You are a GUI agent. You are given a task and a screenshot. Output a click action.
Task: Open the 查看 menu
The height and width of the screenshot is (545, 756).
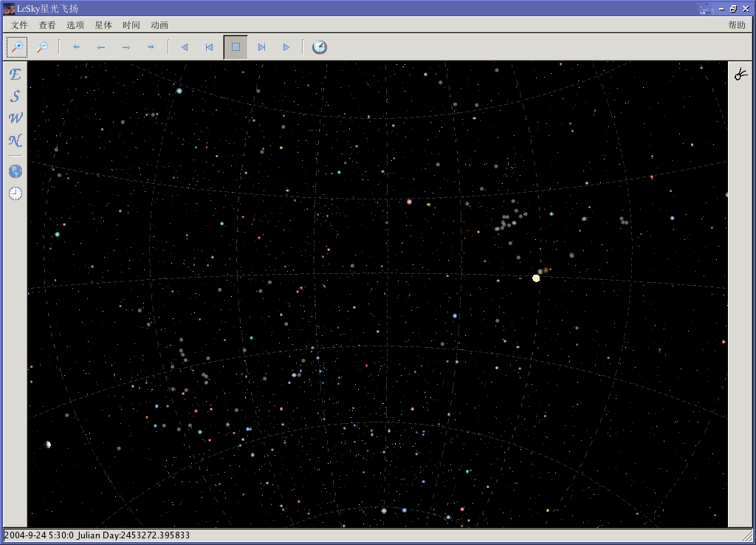[x=47, y=25]
